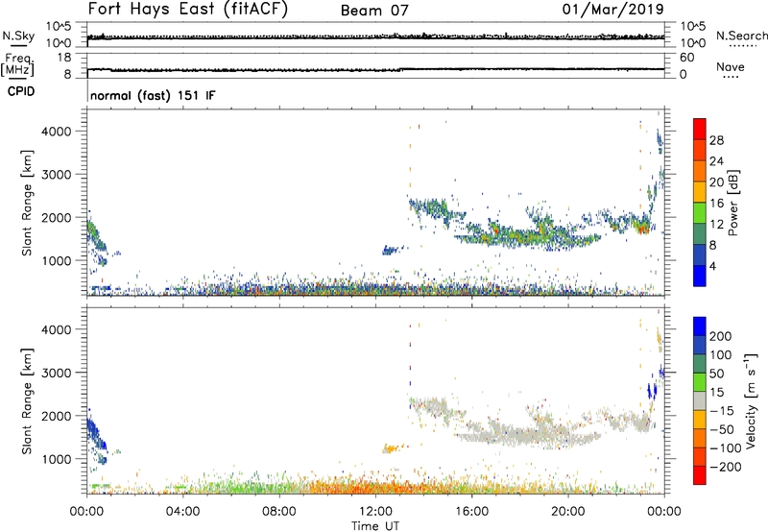Click the velocity colorbar value '200'
The width and height of the screenshot is (768, 532).
(x=721, y=336)
